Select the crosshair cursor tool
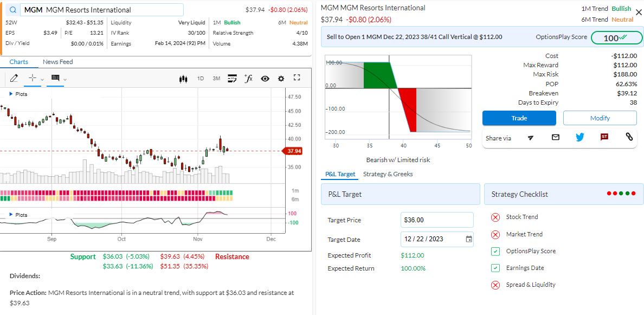The width and height of the screenshot is (644, 315). click(33, 78)
